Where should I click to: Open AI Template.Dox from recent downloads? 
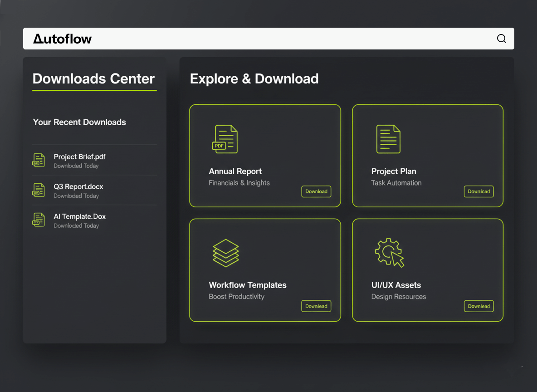pyautogui.click(x=80, y=217)
